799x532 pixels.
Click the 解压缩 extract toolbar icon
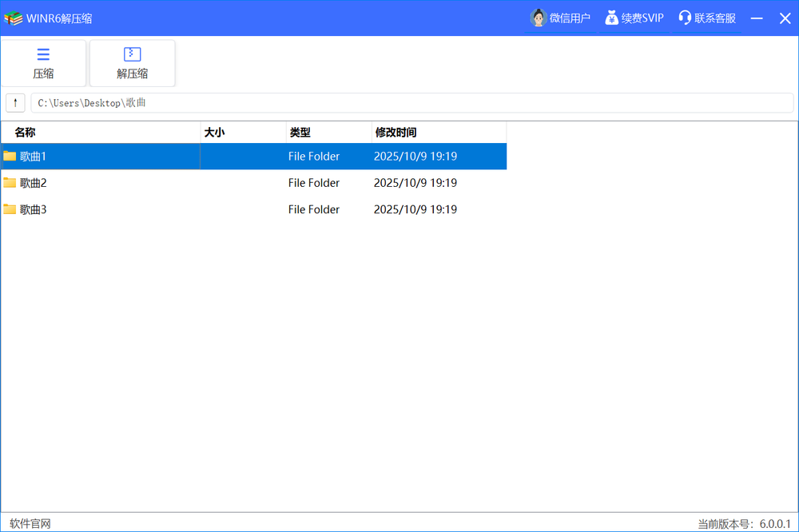pos(132,54)
